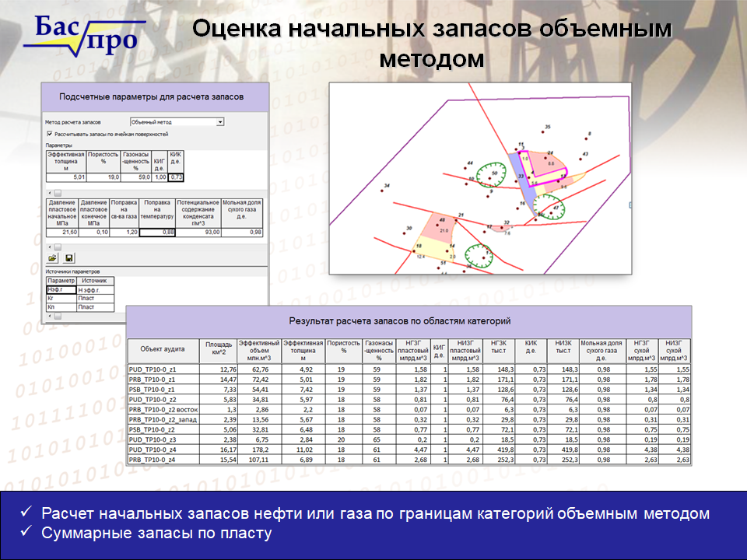Viewport: 747px width, 560px height.
Task: Select dry gas mole fraction 0,98 in parameters
Action: tap(242, 233)
